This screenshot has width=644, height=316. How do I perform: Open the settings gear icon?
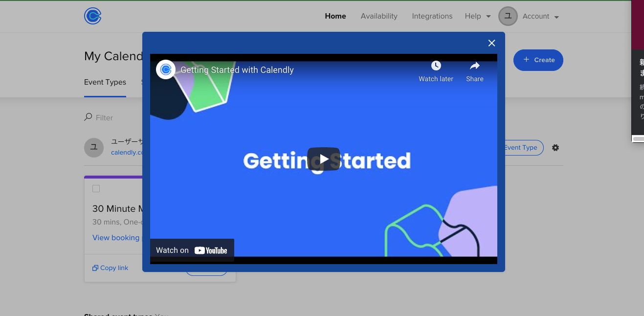(x=555, y=147)
